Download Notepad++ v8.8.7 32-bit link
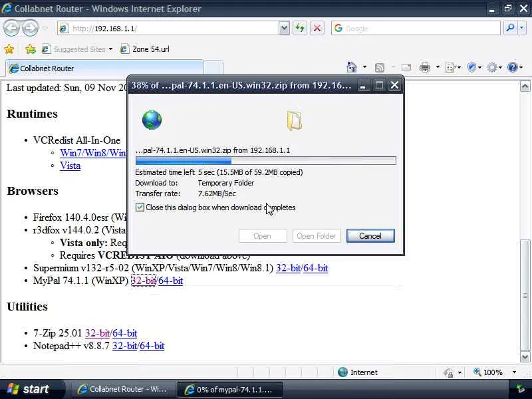Image resolution: width=532 pixels, height=399 pixels. click(x=125, y=346)
